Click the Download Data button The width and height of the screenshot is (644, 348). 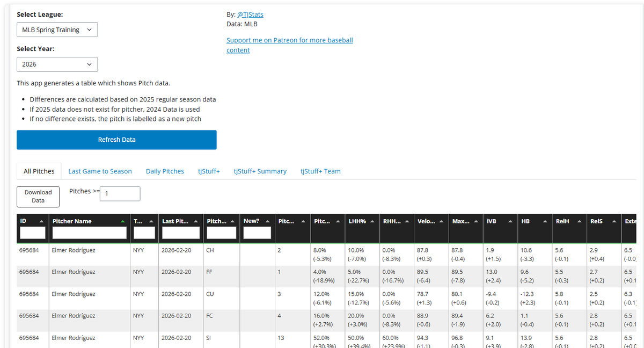coord(38,197)
